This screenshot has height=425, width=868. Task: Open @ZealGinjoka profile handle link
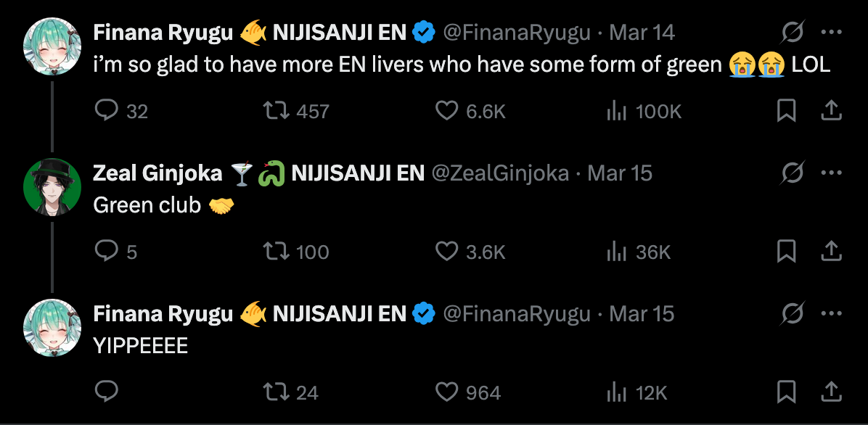coord(501,173)
